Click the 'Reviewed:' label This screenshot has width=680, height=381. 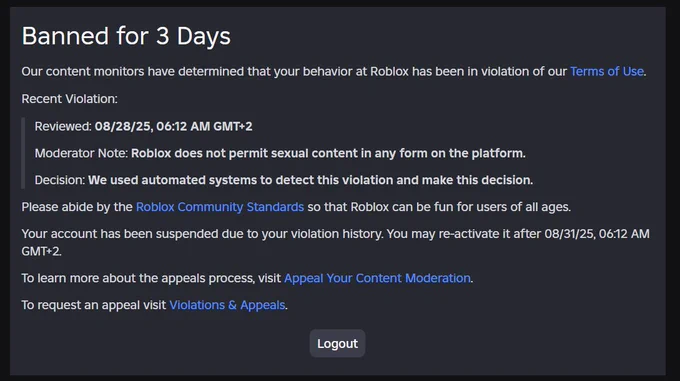[63, 127]
